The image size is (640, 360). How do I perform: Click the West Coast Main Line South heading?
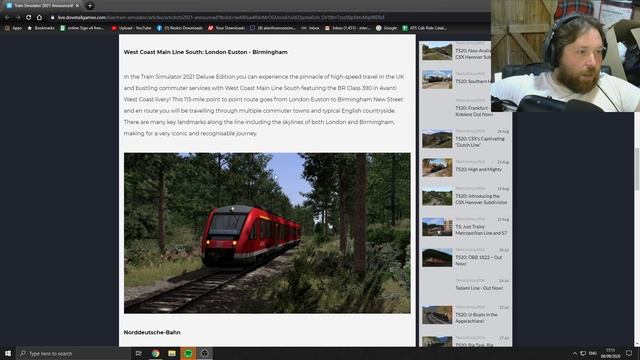pyautogui.click(x=205, y=52)
